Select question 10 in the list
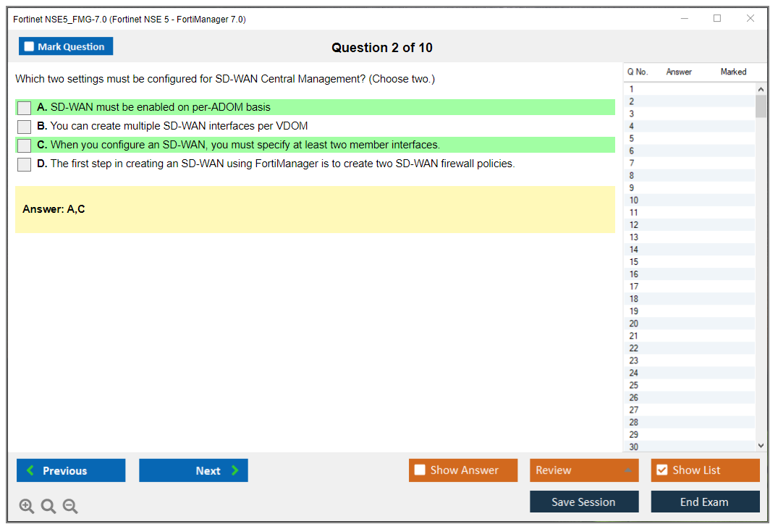Image resolution: width=778 pixels, height=532 pixels. click(x=634, y=200)
